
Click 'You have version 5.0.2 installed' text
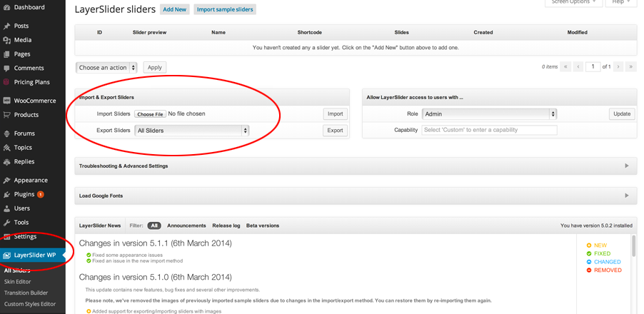[x=596, y=226]
